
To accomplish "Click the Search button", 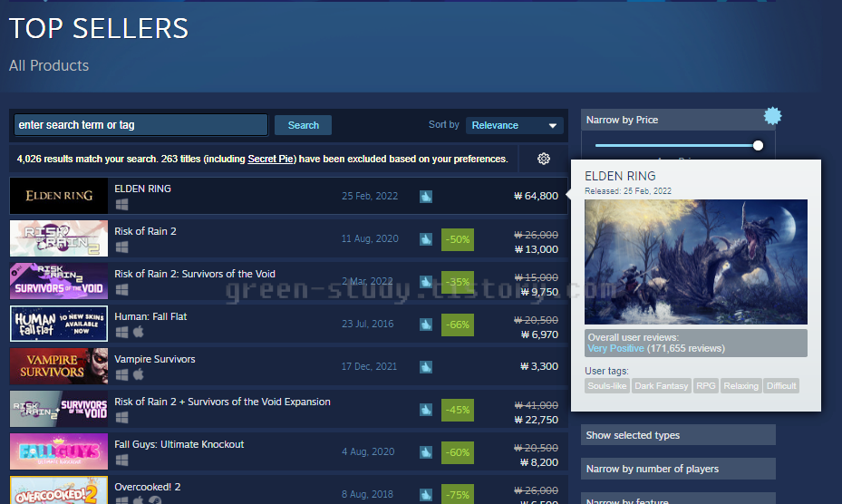I will click(x=303, y=125).
